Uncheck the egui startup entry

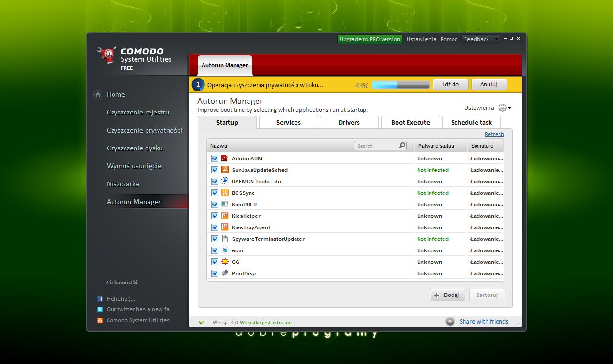[x=215, y=250]
